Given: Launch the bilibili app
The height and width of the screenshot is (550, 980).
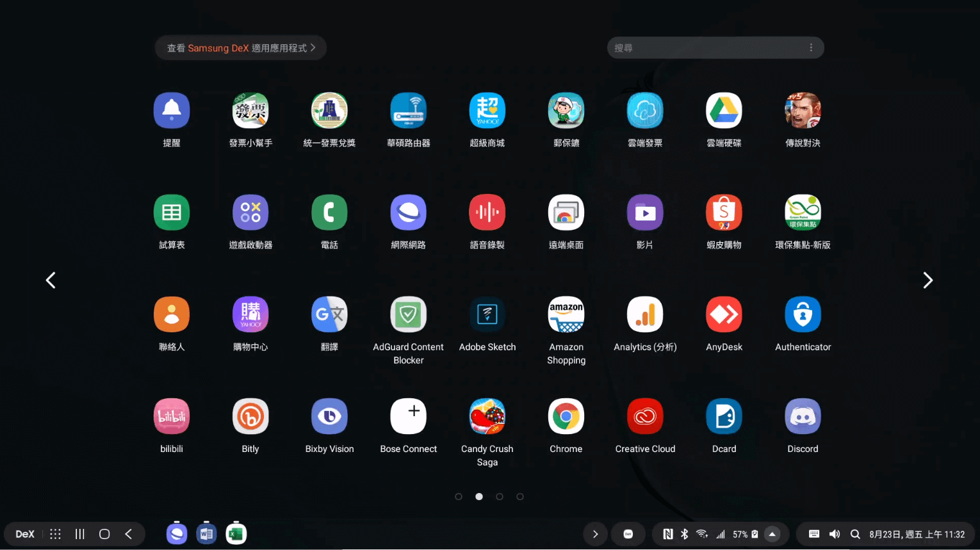Looking at the screenshot, I should pyautogui.click(x=172, y=416).
